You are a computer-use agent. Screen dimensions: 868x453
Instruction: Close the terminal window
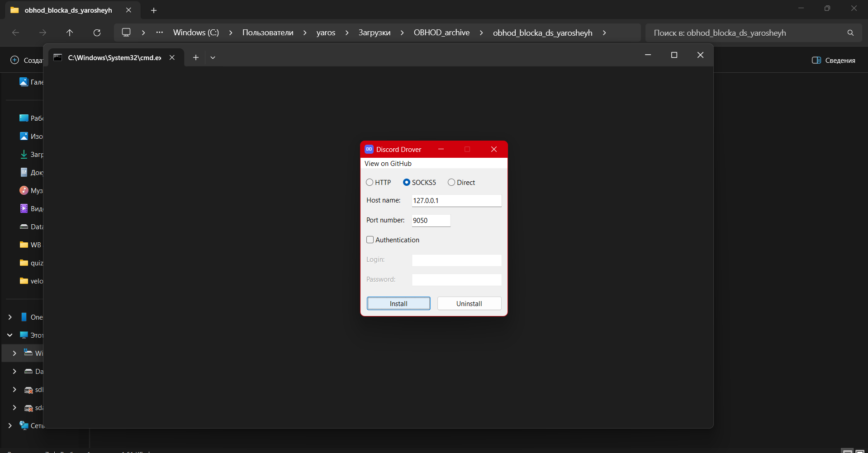click(x=700, y=55)
